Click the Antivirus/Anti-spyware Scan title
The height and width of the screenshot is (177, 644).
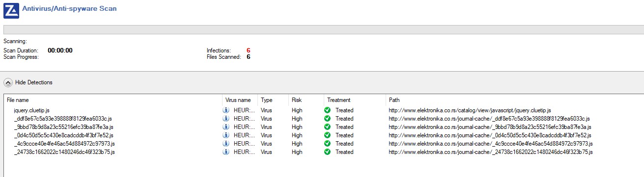69,8
